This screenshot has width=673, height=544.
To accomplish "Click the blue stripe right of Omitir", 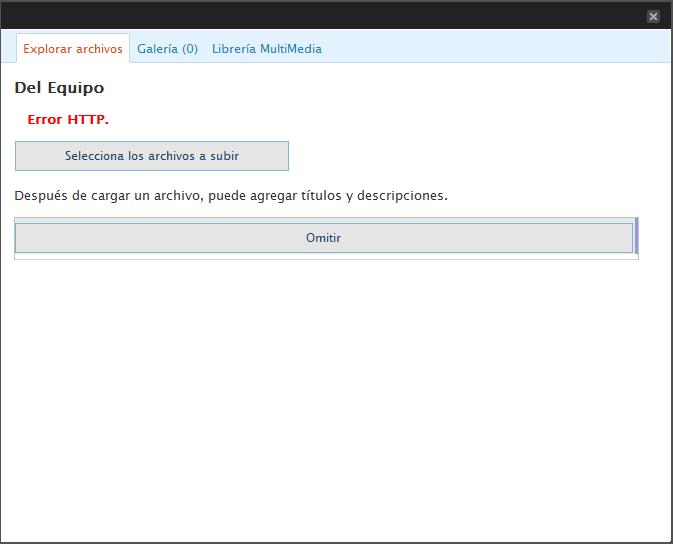I will (x=636, y=237).
